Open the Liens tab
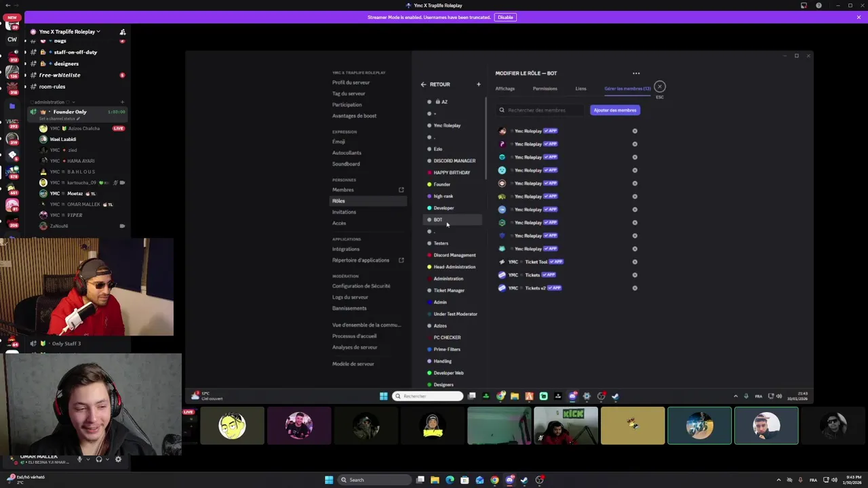The width and height of the screenshot is (868, 488). pyautogui.click(x=580, y=89)
